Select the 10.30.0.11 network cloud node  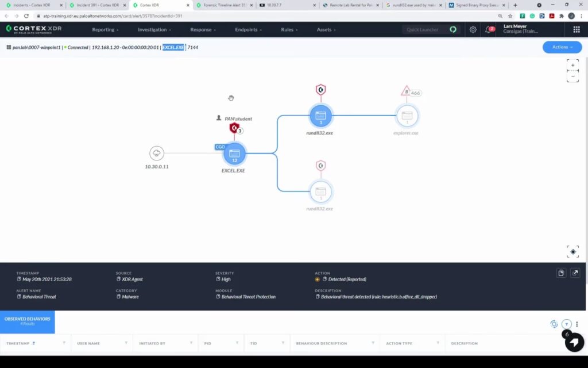coord(157,153)
